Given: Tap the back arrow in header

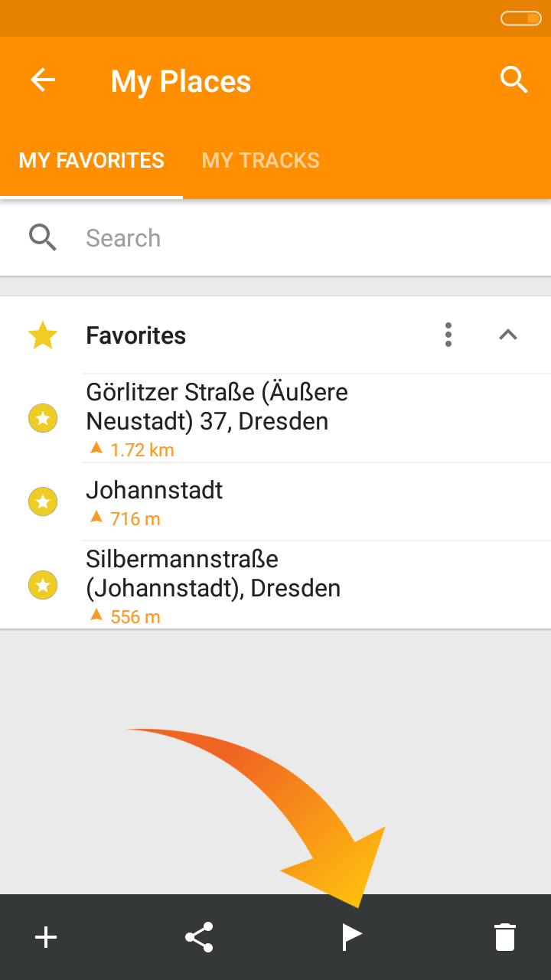Looking at the screenshot, I should pos(43,80).
